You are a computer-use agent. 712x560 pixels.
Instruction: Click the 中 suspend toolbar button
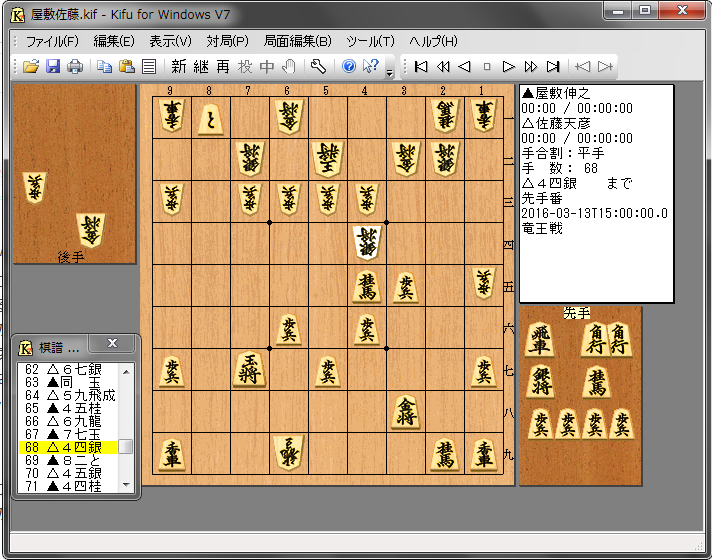(x=267, y=67)
